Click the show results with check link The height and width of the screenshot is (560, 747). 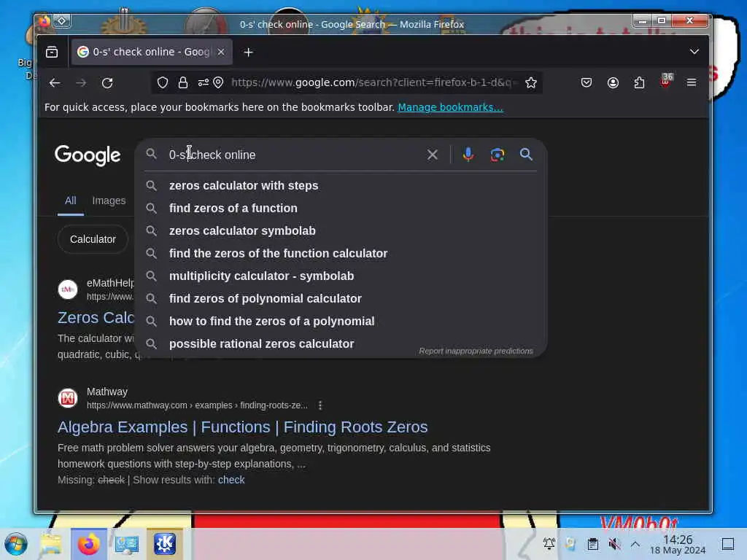pyautogui.click(x=231, y=480)
